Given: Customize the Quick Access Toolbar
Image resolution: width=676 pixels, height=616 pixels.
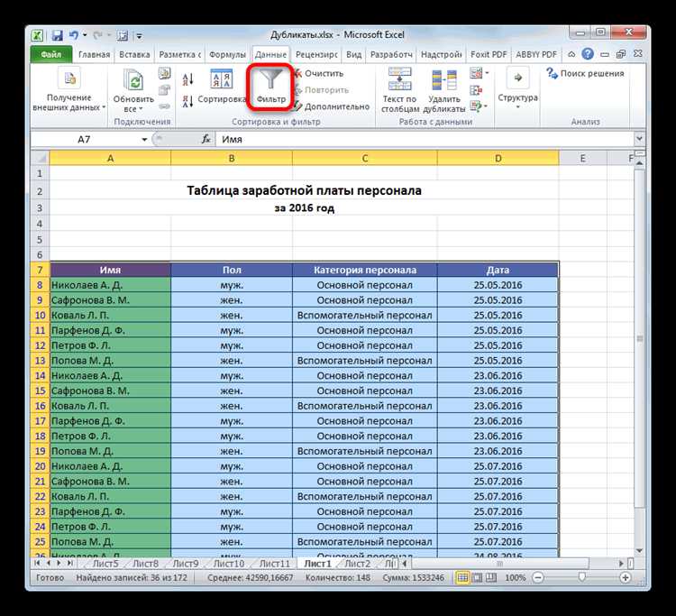Looking at the screenshot, I should (139, 36).
